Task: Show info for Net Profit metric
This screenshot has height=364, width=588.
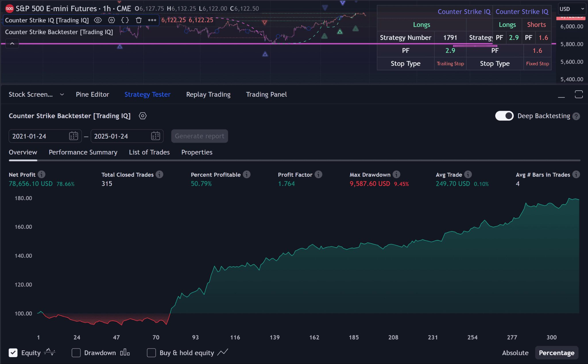Action: tap(42, 175)
